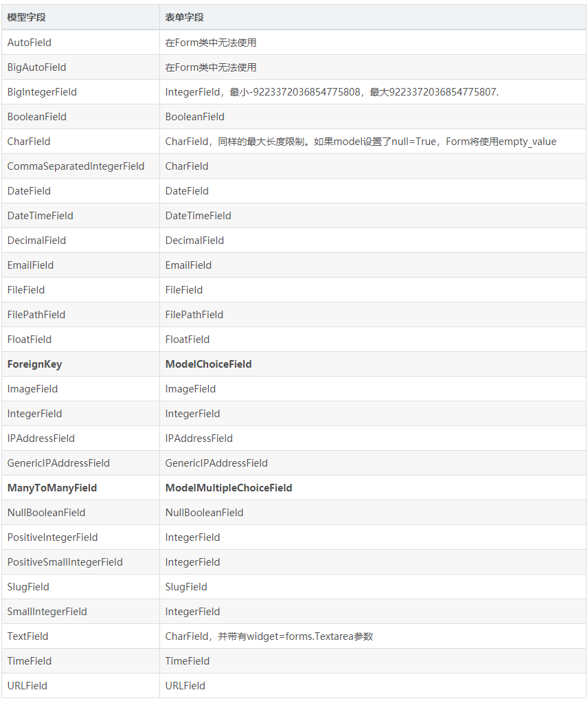Click the PositiveSmallIntegerField row label
The image size is (588, 701).
tap(65, 562)
